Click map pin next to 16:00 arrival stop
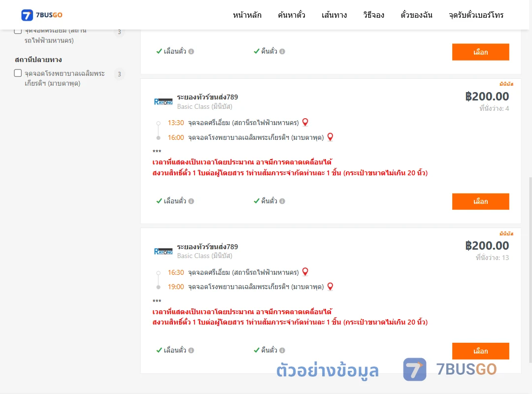Image resolution: width=532 pixels, height=394 pixels. point(330,137)
